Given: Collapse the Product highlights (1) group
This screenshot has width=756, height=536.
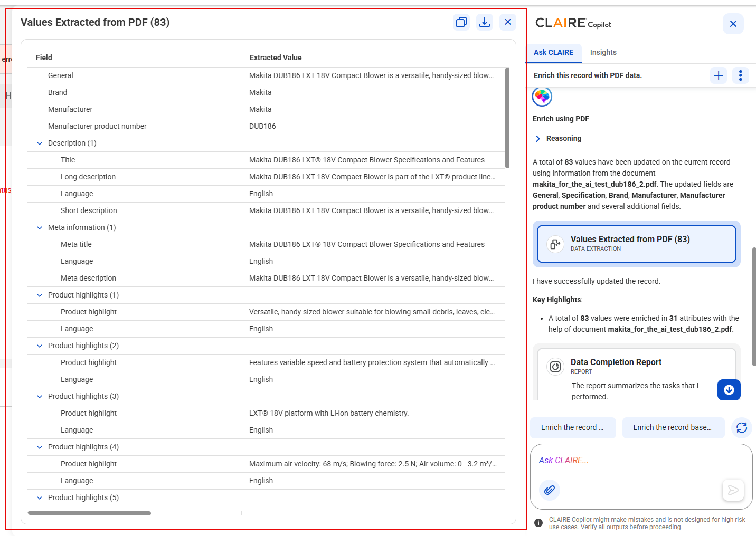Looking at the screenshot, I should click(40, 295).
